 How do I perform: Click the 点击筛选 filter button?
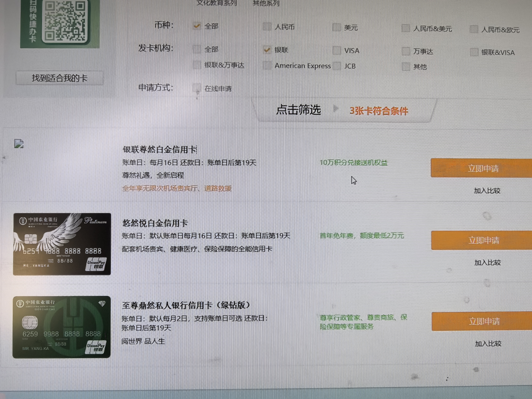(298, 110)
